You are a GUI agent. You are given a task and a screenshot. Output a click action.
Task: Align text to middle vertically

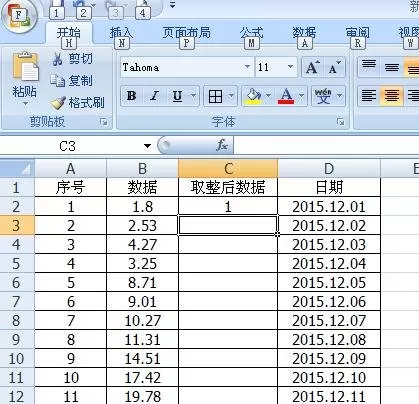(392, 67)
